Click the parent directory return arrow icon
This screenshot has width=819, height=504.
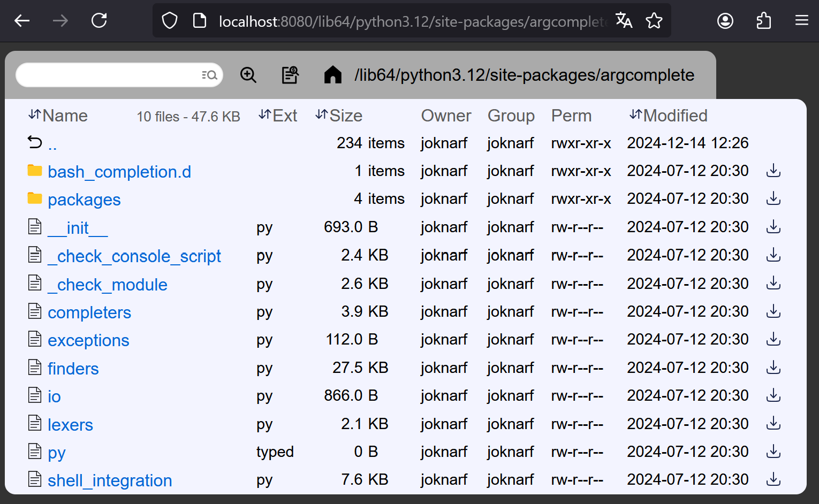35,142
